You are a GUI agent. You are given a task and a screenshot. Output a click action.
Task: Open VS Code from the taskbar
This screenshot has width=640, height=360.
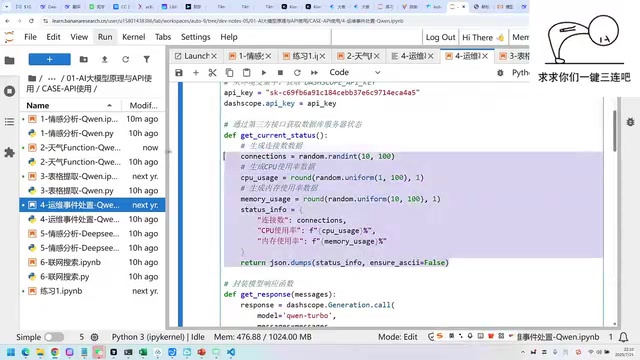[x=231, y=352]
